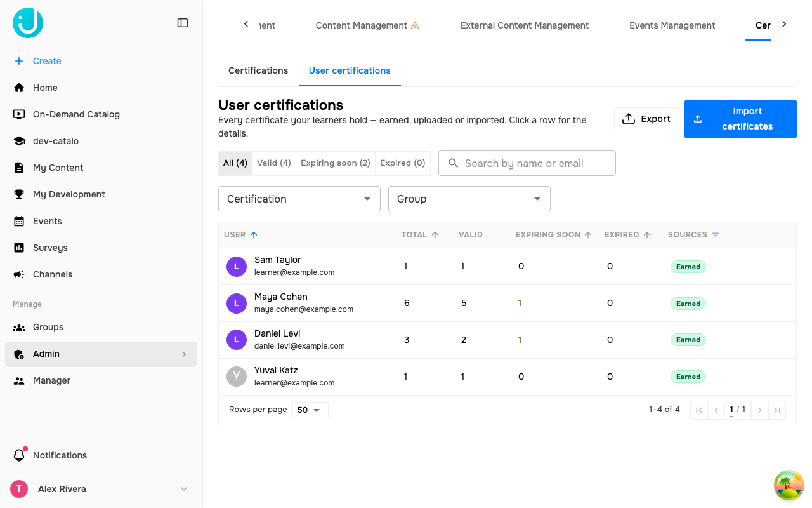Click the Export button
812x508 pixels.
(x=646, y=119)
